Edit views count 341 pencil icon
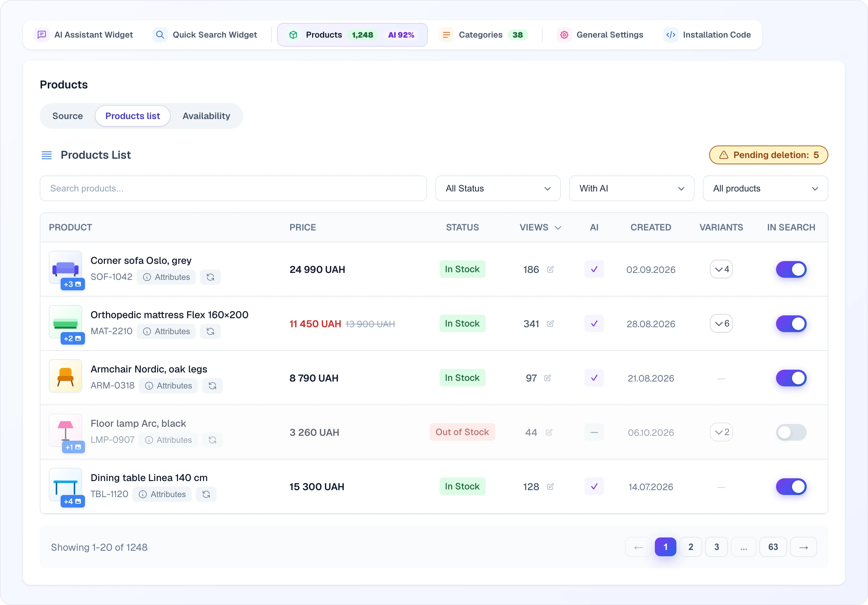Screen dimensions: 868x605 point(550,324)
